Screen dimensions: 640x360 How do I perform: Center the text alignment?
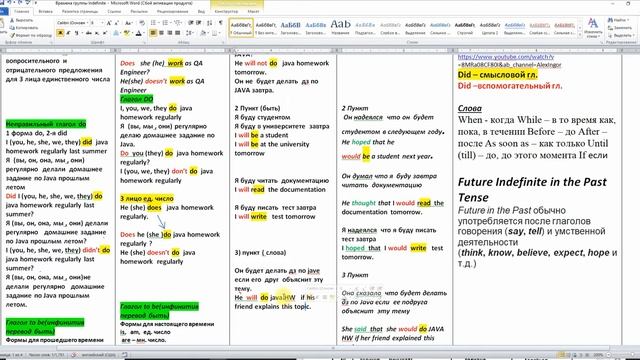pos(161,33)
